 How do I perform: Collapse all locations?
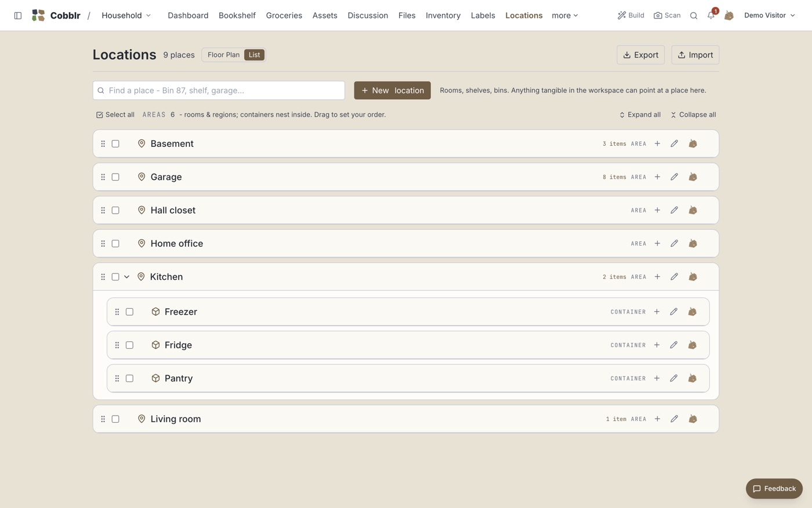click(x=693, y=115)
